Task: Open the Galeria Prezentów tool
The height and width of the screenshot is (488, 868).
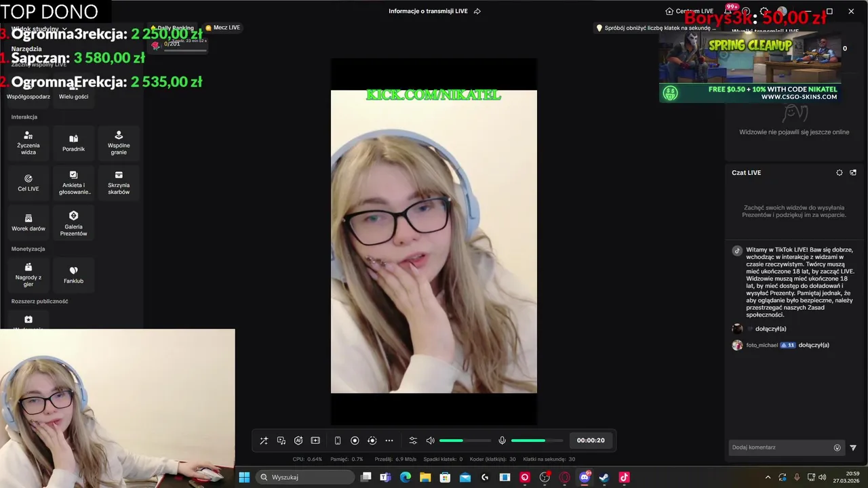Action: 73,223
